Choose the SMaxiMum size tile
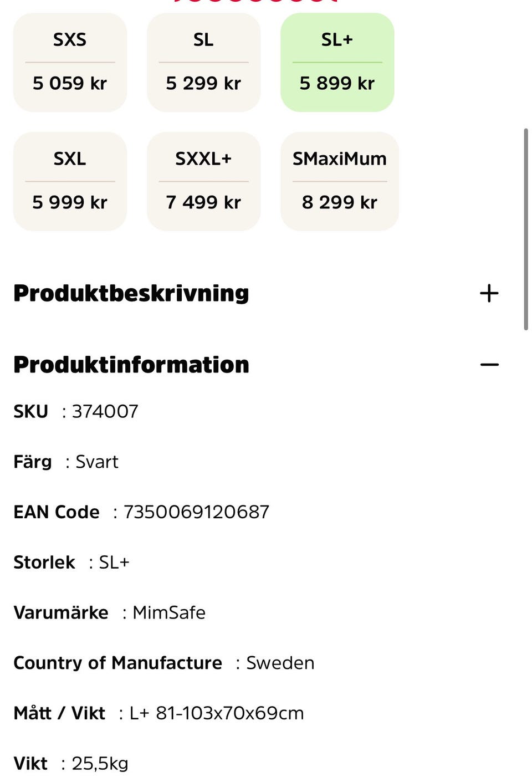Image resolution: width=532 pixels, height=782 pixels. click(339, 181)
